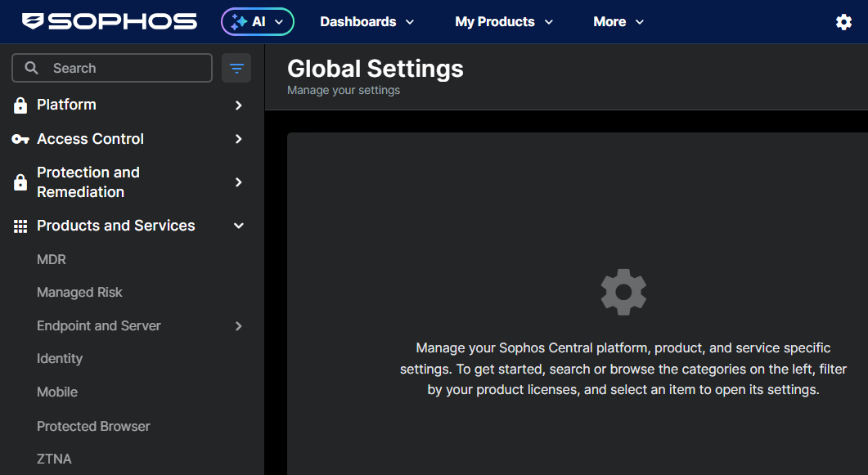Select the Access Control category
Viewport: 868px width, 475px height.
coord(90,139)
